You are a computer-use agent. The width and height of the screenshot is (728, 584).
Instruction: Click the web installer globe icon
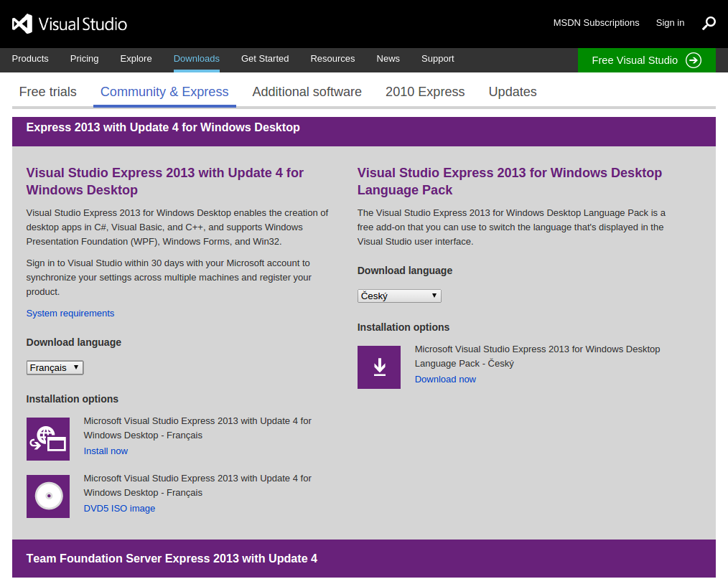point(48,439)
